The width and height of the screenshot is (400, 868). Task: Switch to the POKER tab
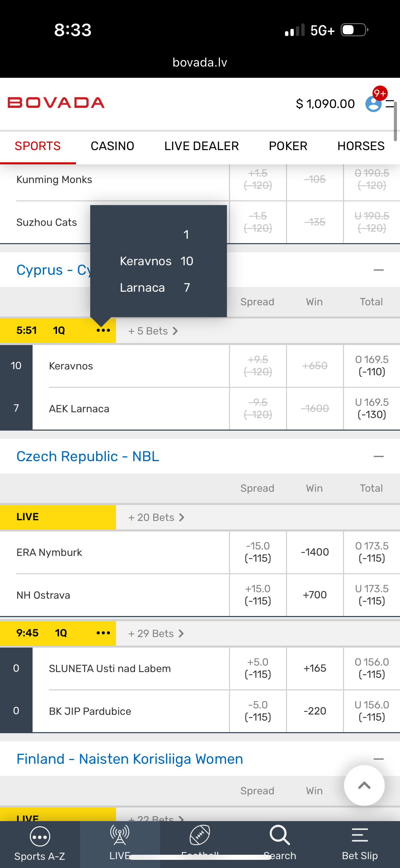pyautogui.click(x=288, y=146)
